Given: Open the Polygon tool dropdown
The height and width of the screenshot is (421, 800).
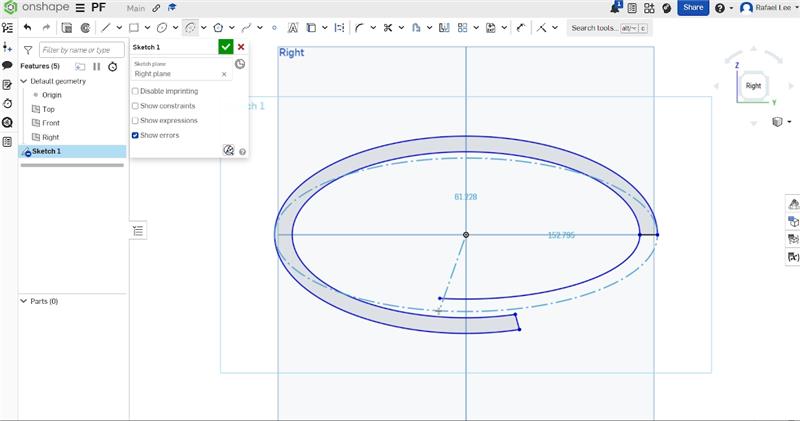Looking at the screenshot, I should tap(232, 28).
